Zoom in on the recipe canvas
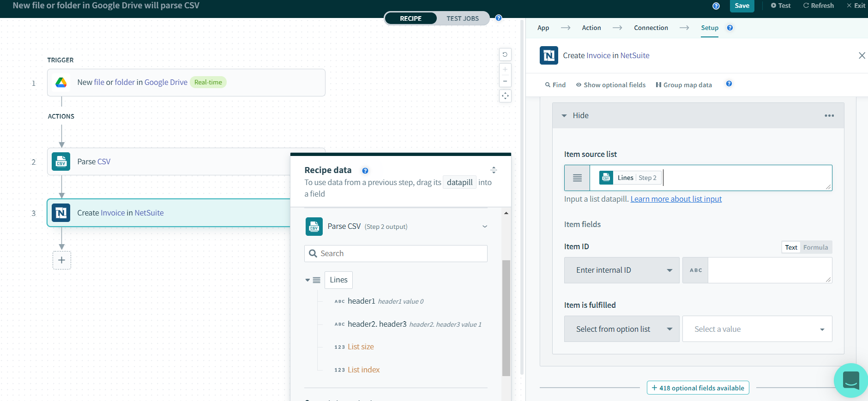The width and height of the screenshot is (868, 401). (505, 69)
